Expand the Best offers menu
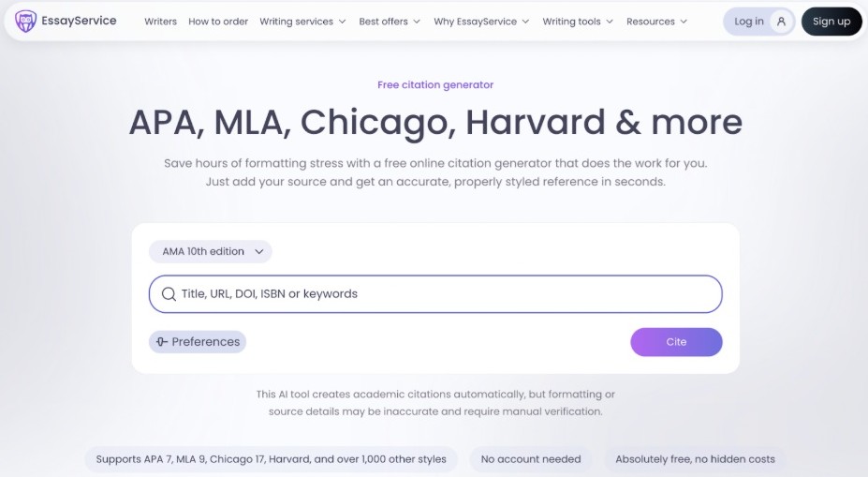 point(390,22)
